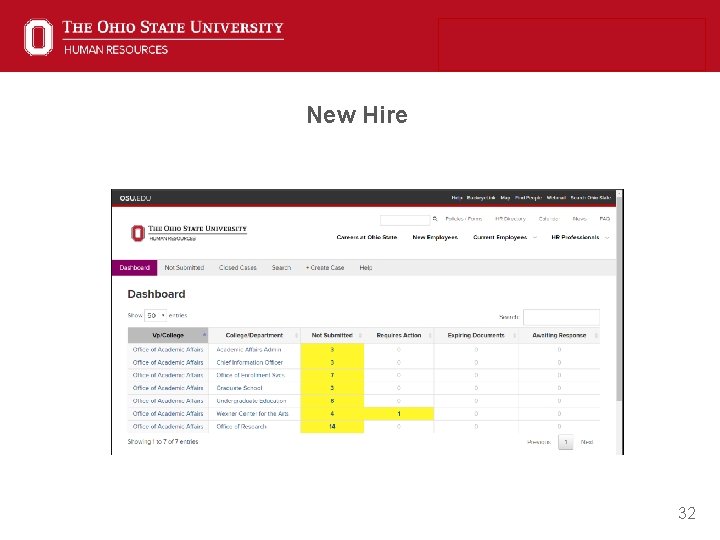Open the Undergraduate Education department link
Image resolution: width=720 pixels, height=540 pixels.
point(251,401)
